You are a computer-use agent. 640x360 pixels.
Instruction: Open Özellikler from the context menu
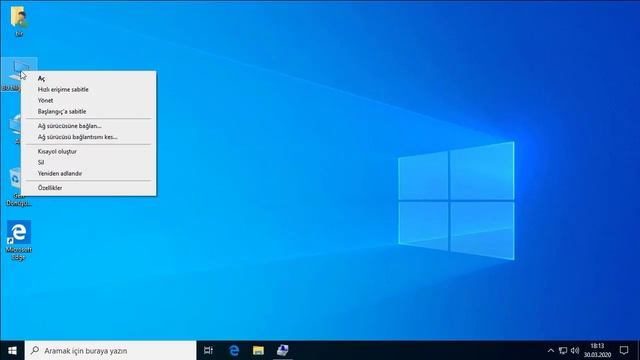coord(89,188)
